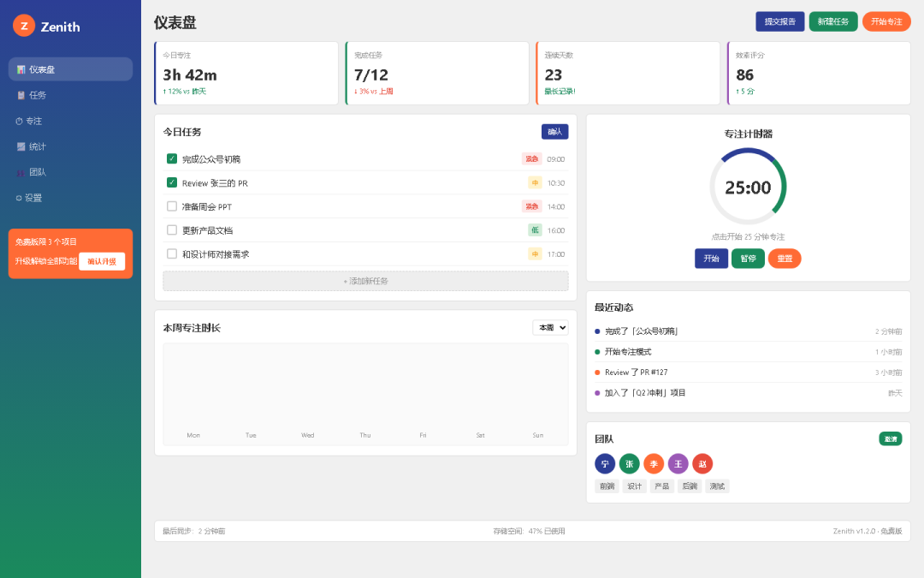
Task: Select the 李 team avatar
Action: [x=654, y=464]
